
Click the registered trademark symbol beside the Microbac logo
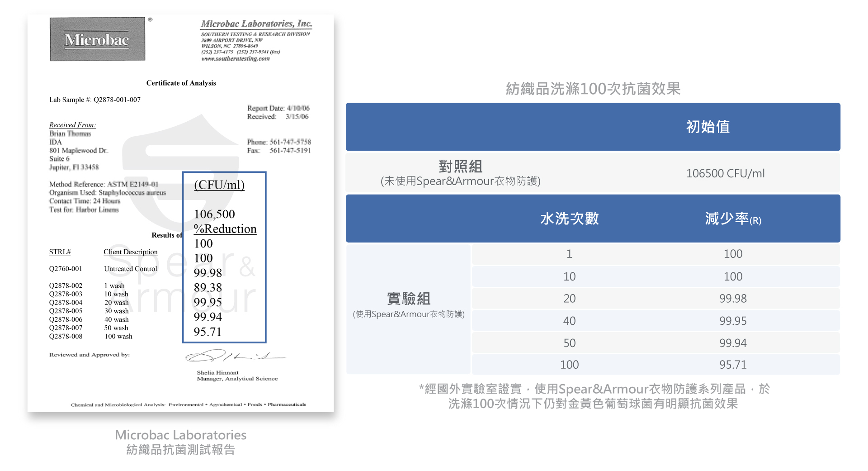[x=150, y=20]
